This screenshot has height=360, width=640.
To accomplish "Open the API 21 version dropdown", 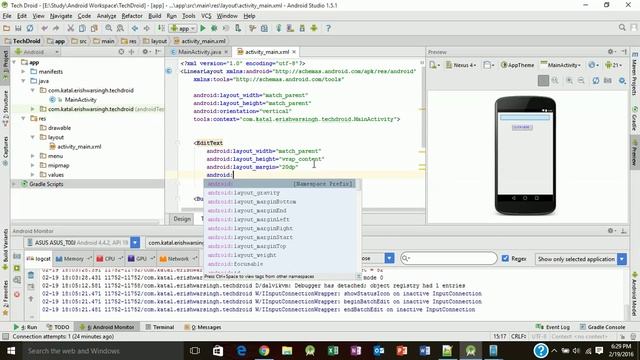I will pos(613,65).
